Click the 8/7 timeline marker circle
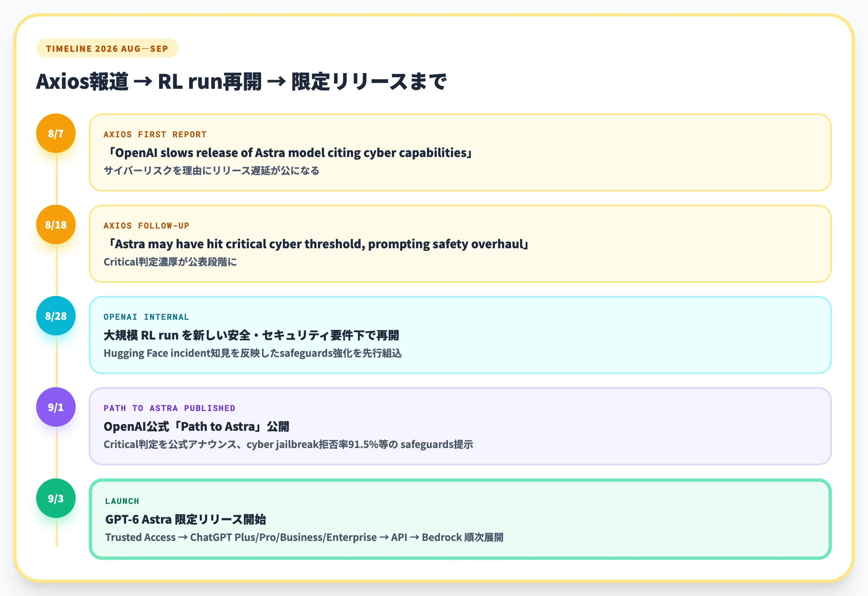 coord(56,133)
